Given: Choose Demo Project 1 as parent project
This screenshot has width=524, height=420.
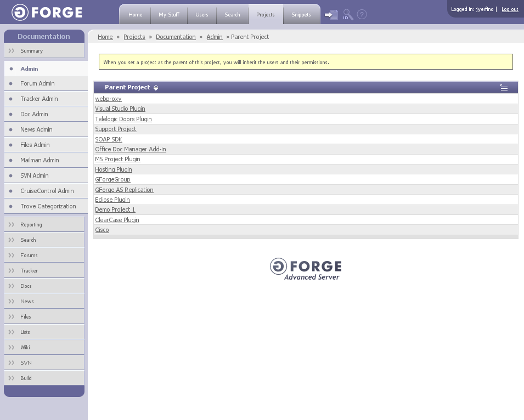Looking at the screenshot, I should 115,209.
